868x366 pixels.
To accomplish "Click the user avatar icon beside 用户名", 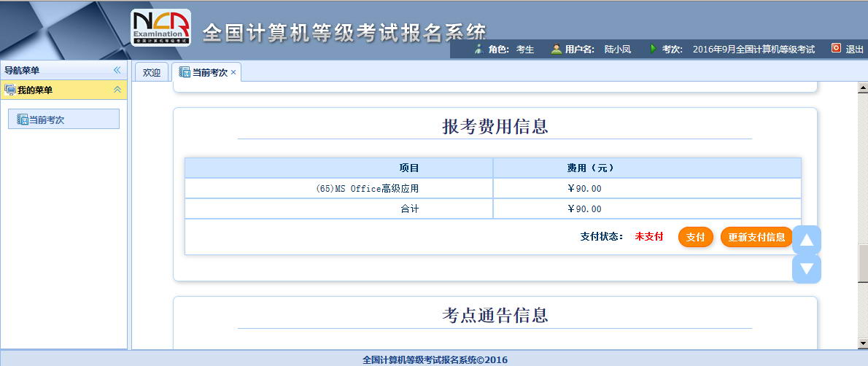I will [x=556, y=50].
